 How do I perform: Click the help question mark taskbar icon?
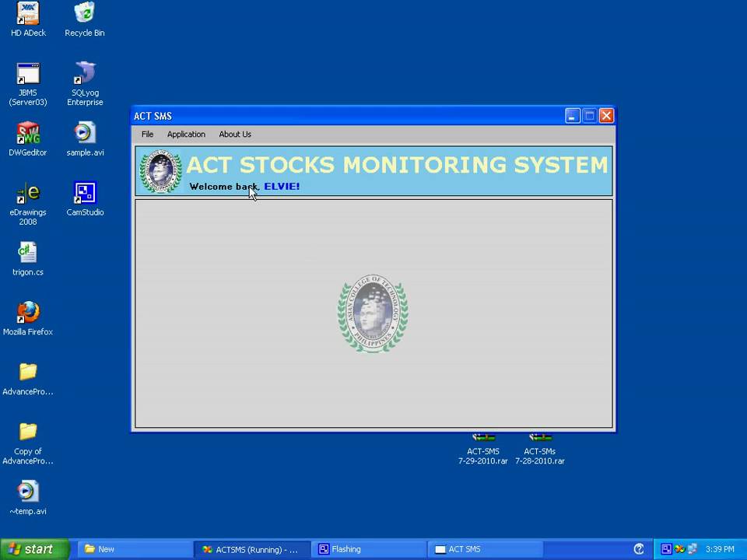coord(639,549)
